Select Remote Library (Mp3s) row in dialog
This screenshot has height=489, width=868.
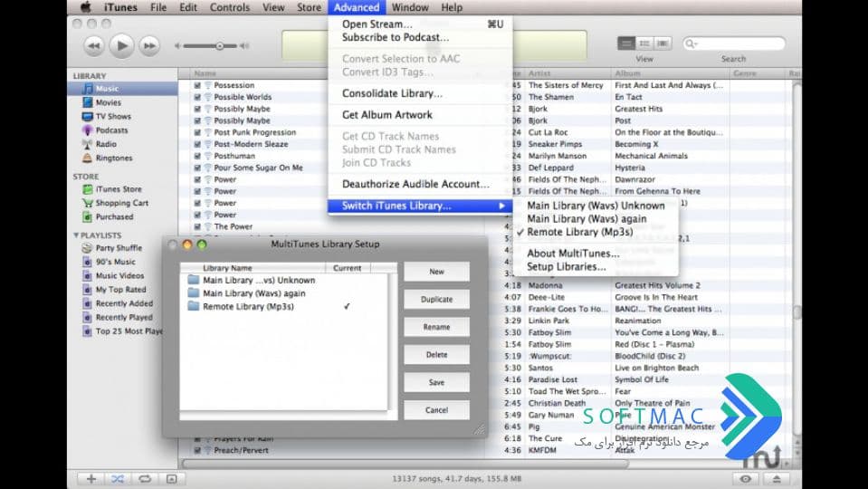tap(284, 306)
